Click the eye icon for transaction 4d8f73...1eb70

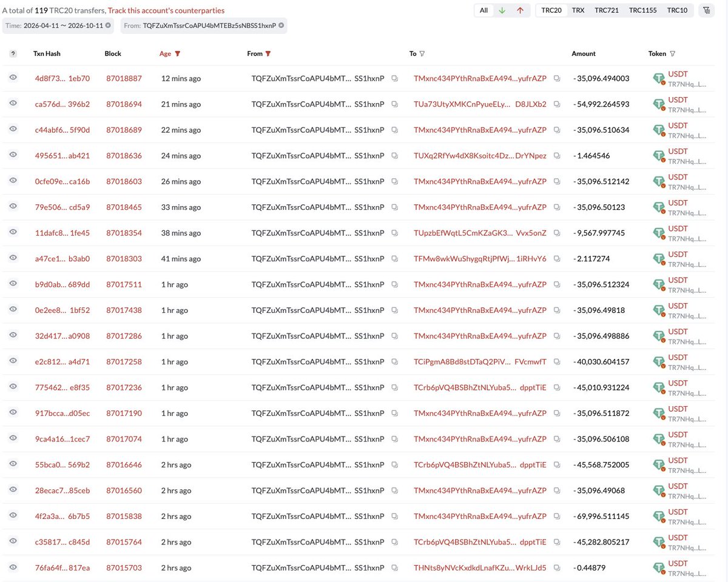pyautogui.click(x=13, y=78)
